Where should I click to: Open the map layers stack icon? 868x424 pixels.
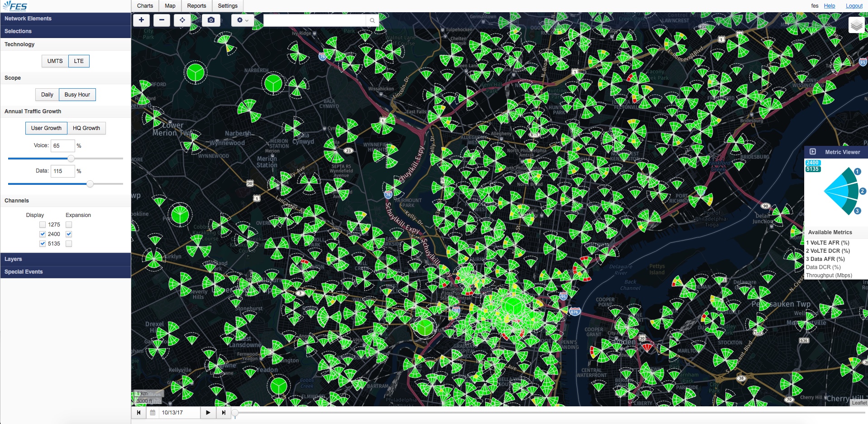pos(857,25)
